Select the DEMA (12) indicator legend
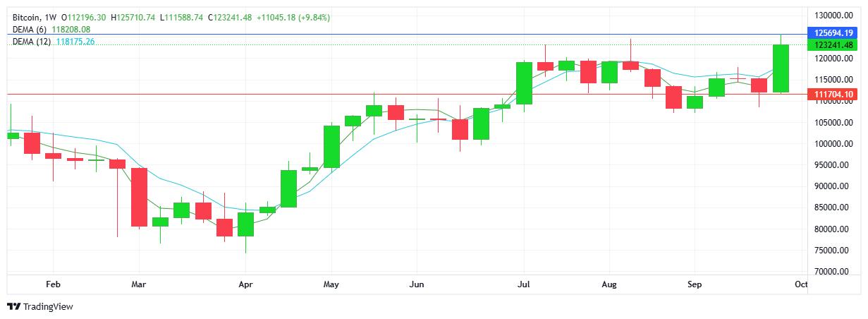Screen dimensions: 868x319 (32, 42)
